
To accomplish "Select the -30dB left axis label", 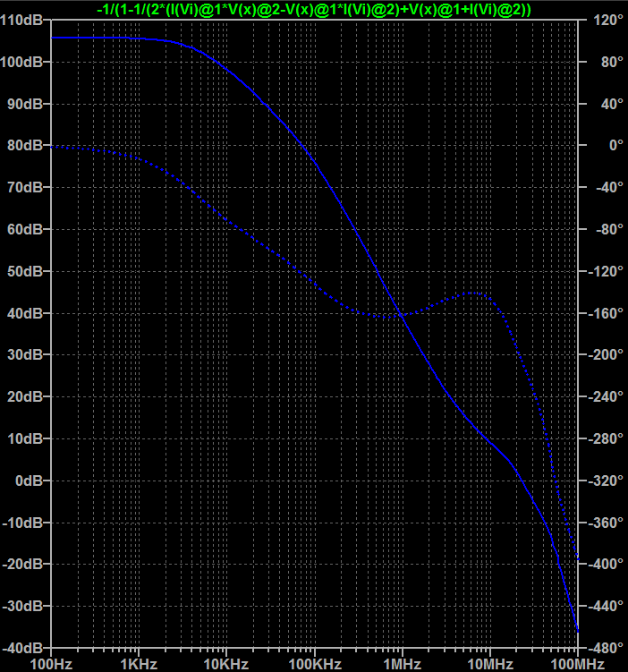I will click(22, 606).
